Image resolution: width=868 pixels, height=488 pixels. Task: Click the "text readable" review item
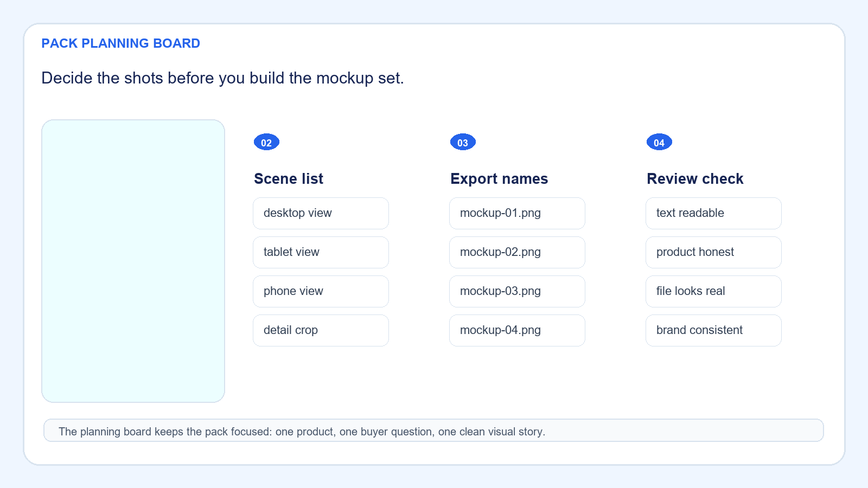[x=713, y=213]
